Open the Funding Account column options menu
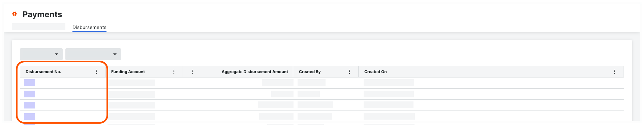 click(x=174, y=72)
